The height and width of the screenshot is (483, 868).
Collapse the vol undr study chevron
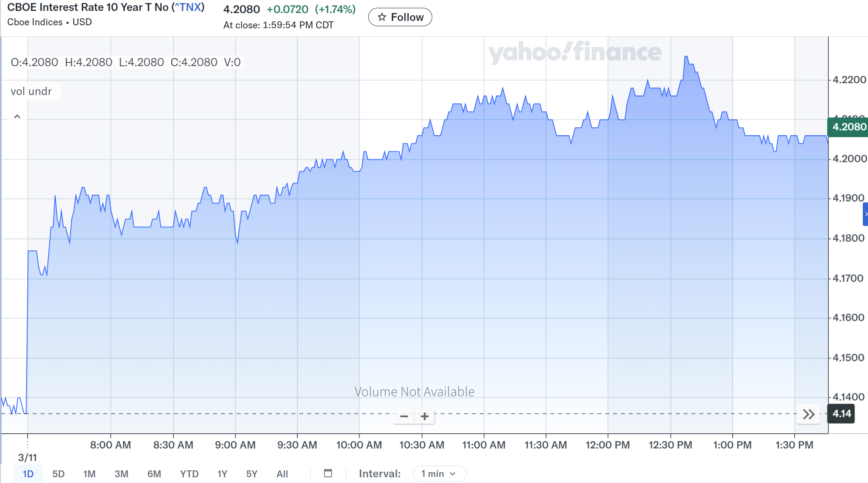point(17,116)
